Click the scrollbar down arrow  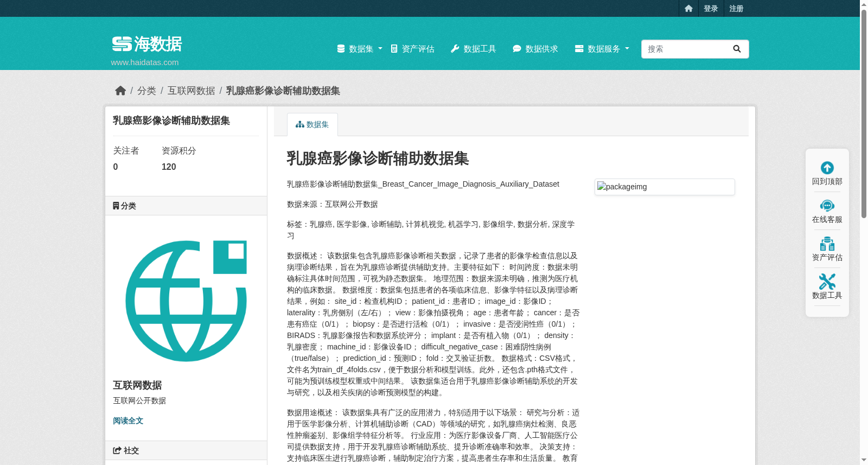[864, 460]
